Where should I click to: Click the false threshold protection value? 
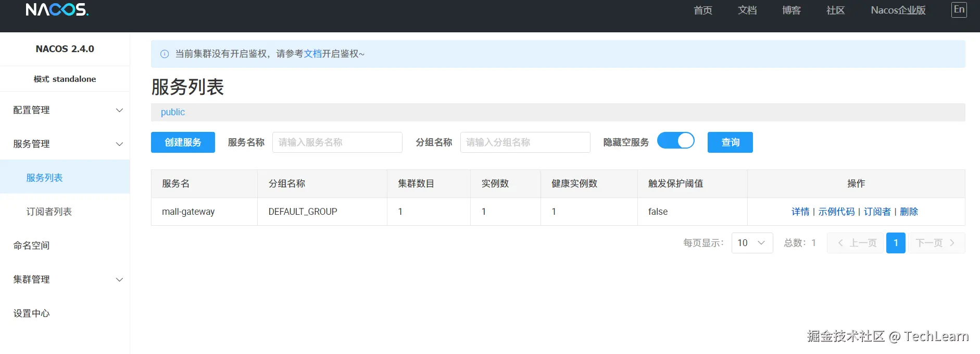pos(658,212)
